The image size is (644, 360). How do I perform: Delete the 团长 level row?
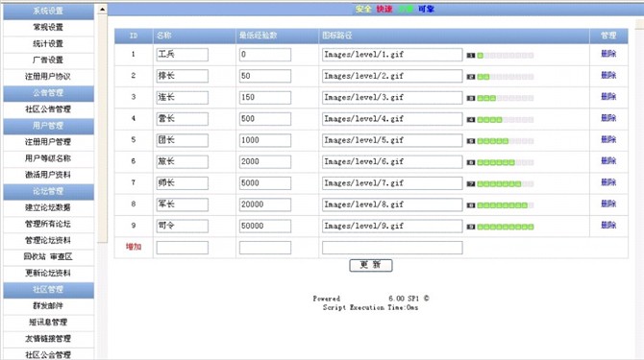click(608, 139)
